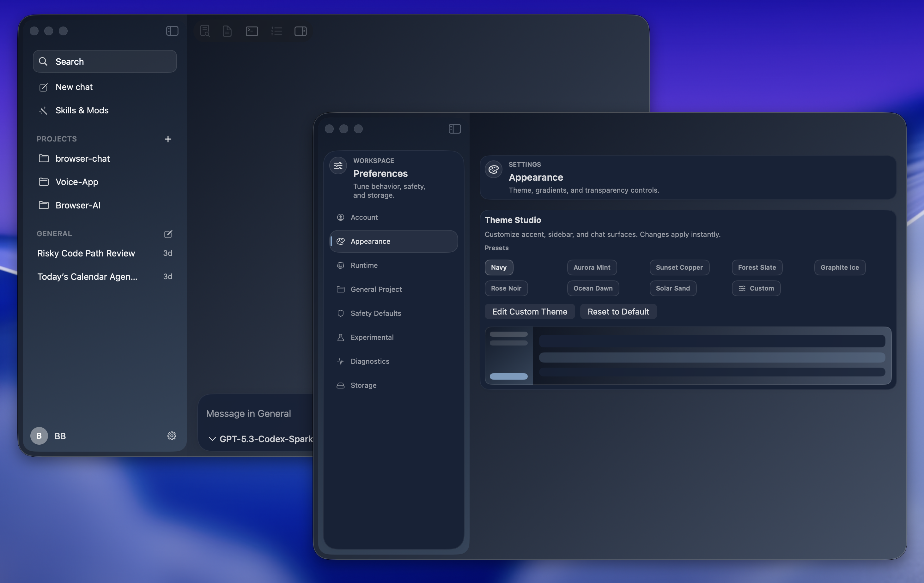Switch the active preset from Navy to Rose Noir
The width and height of the screenshot is (924, 583).
tap(506, 288)
